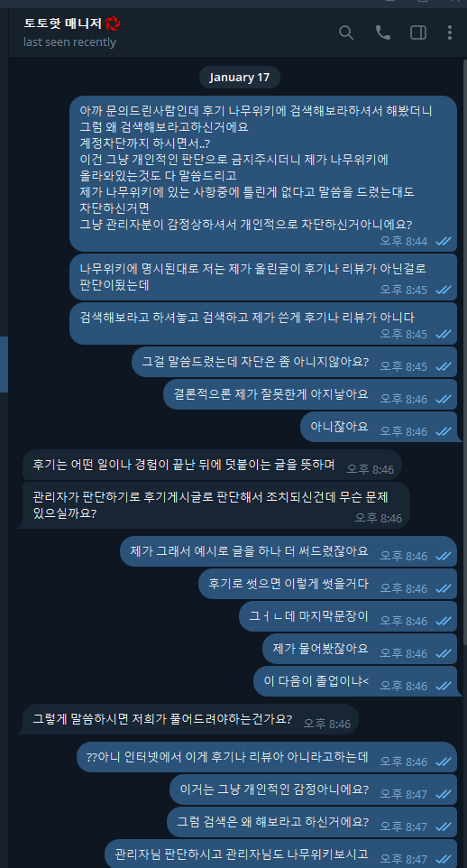Select the message '이 다음이 졸업이냐<'

pyautogui.click(x=355, y=681)
